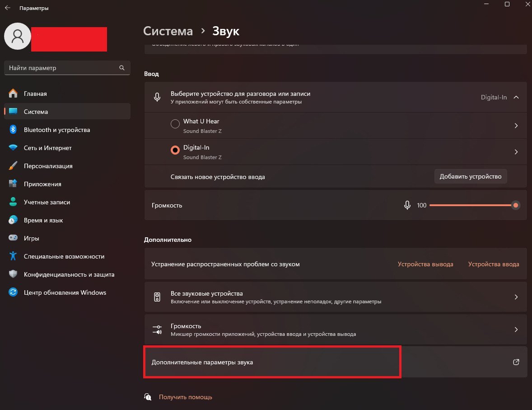Click the Специальные возможности accessibility icon
This screenshot has width=532, height=410.
pyautogui.click(x=13, y=256)
